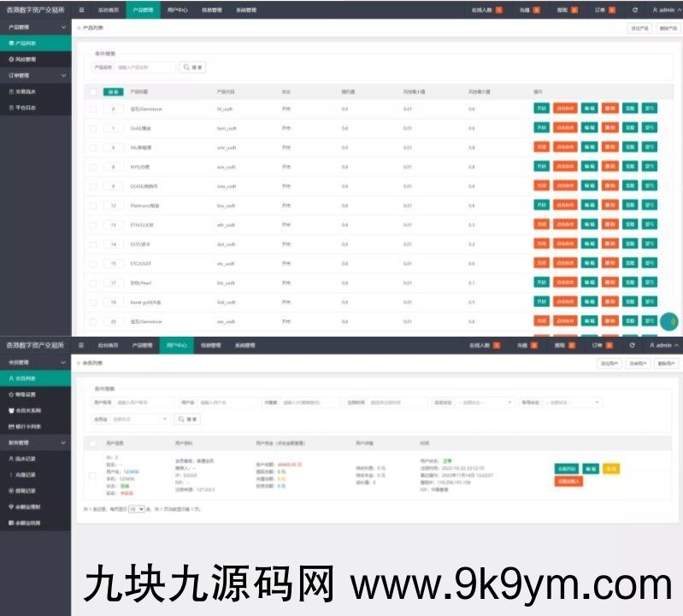Viewport: 683px width, 616px height.
Task: Open 会员关系网 in the sidebar
Action: tap(26, 410)
